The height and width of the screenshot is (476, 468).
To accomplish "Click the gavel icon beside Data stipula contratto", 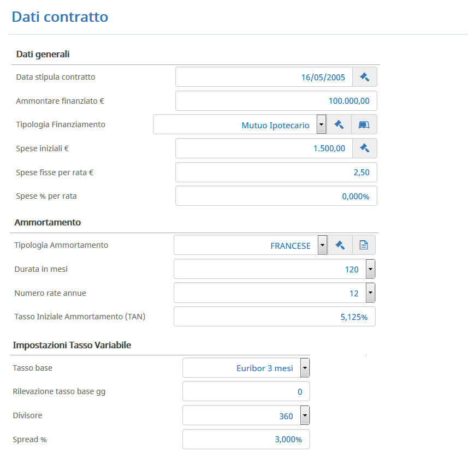I will pos(365,77).
